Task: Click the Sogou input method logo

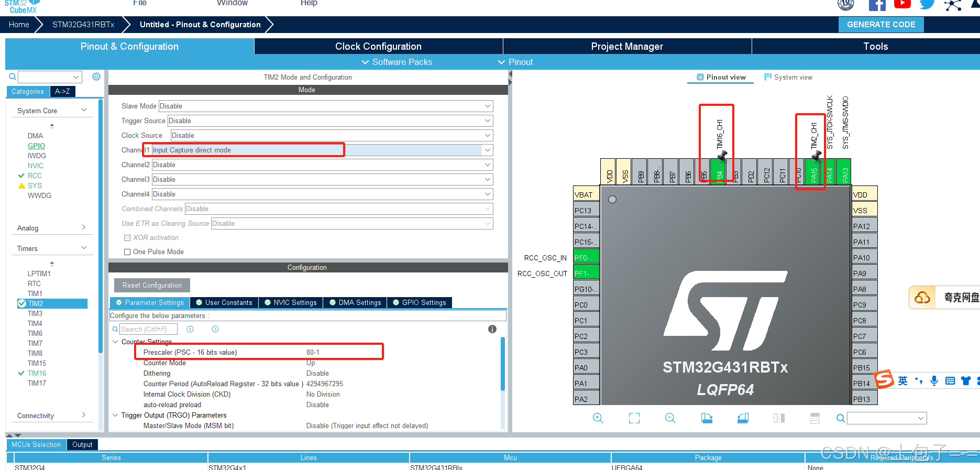Action: coord(884,379)
